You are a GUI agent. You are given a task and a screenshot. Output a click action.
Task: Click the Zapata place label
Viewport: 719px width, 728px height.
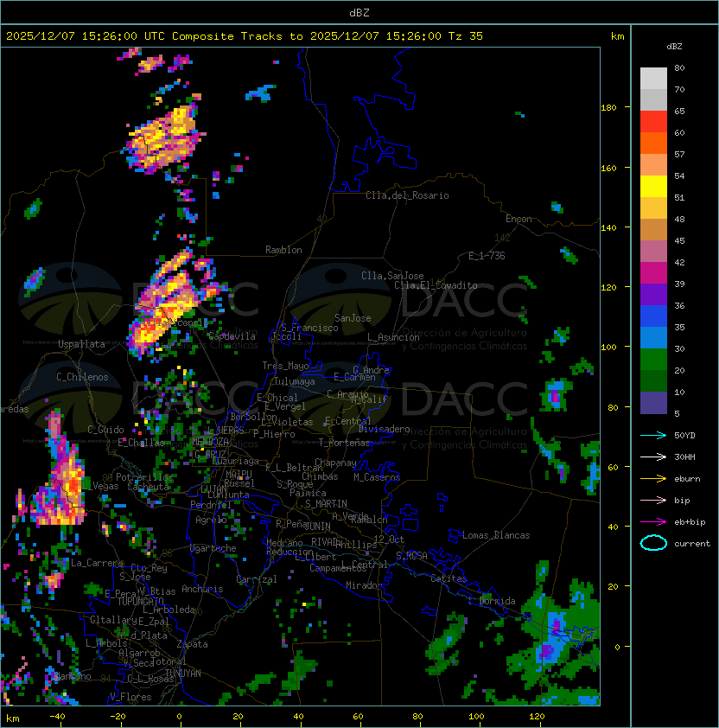(x=192, y=644)
